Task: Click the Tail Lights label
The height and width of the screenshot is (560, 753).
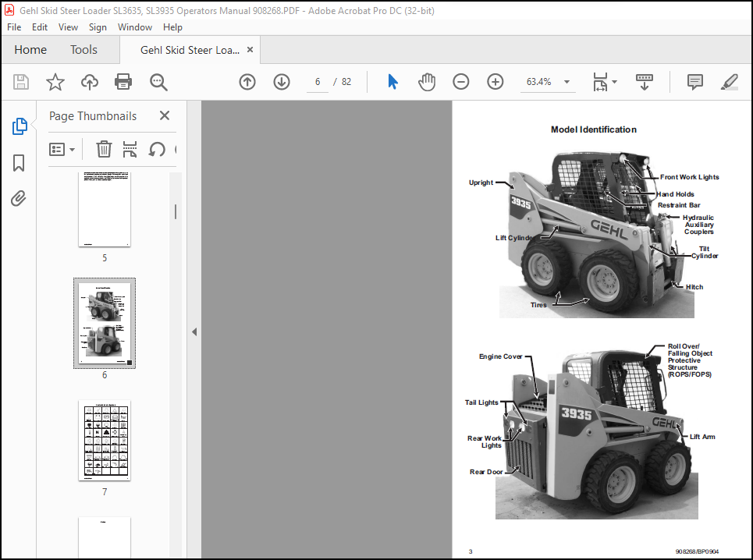Action: click(481, 402)
